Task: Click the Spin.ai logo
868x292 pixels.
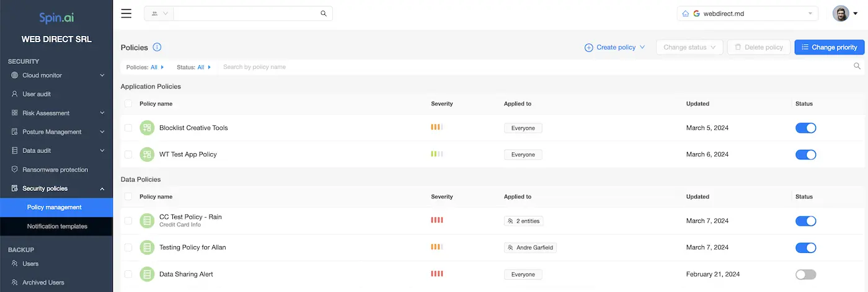Action: (56, 17)
